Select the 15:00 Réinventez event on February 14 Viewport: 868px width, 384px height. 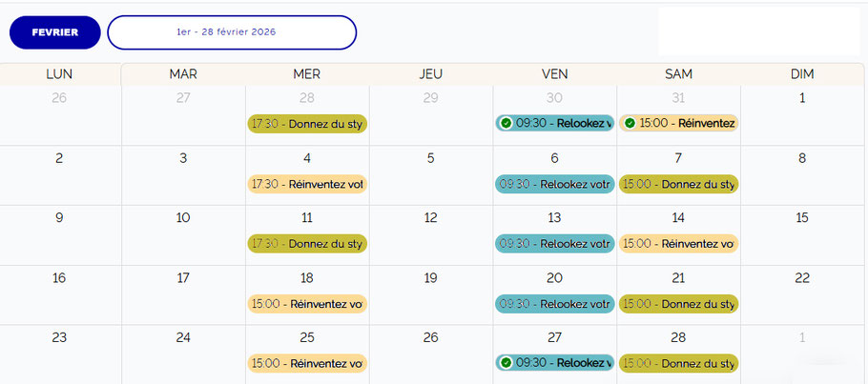(678, 244)
